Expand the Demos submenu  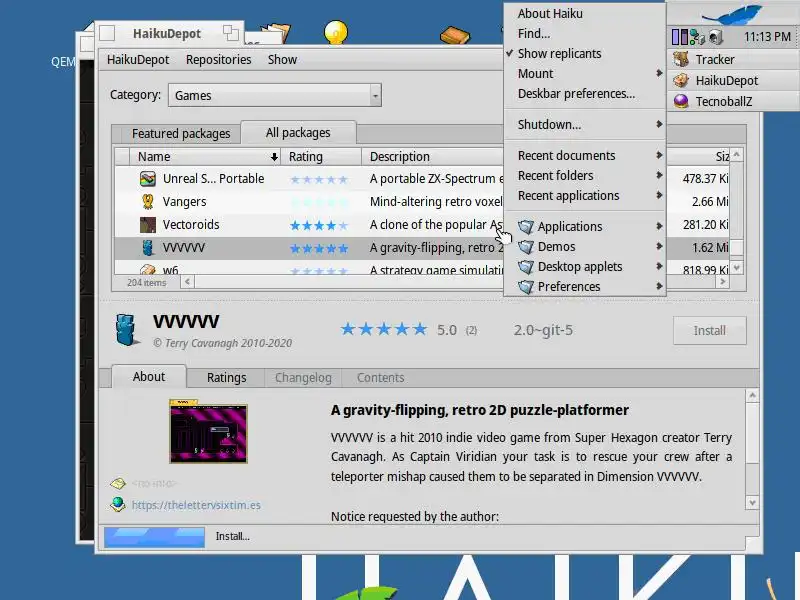pyautogui.click(x=585, y=247)
